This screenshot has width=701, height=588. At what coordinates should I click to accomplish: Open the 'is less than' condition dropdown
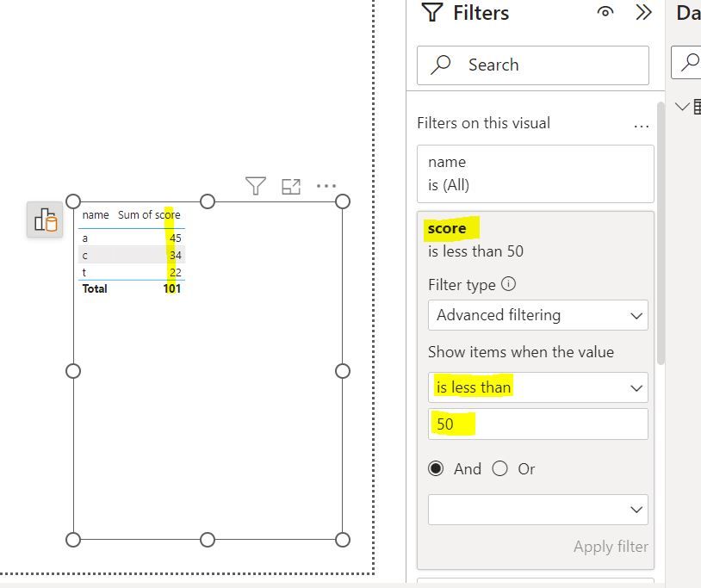click(538, 387)
